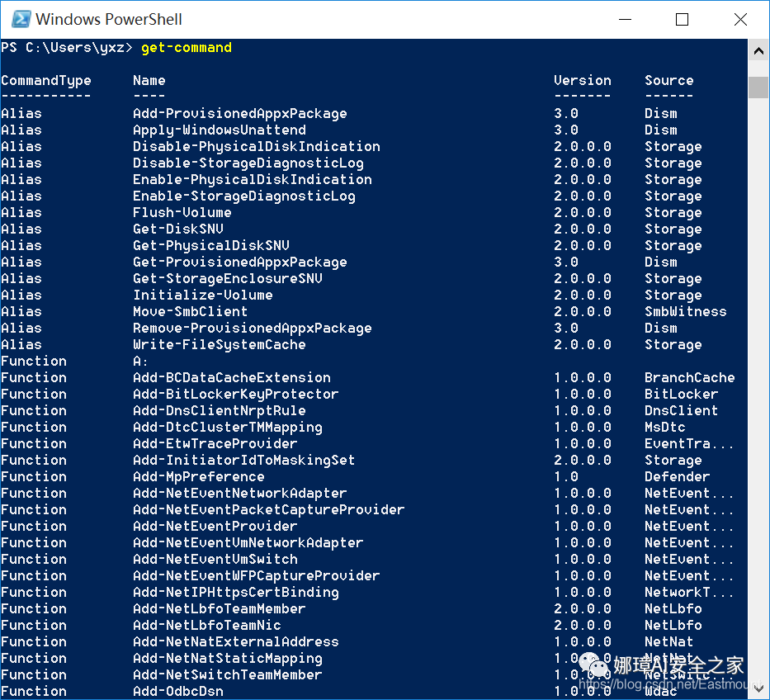The image size is (770, 700).
Task: Select the Apply-WindowsUnattend entry
Action: pyautogui.click(x=219, y=130)
